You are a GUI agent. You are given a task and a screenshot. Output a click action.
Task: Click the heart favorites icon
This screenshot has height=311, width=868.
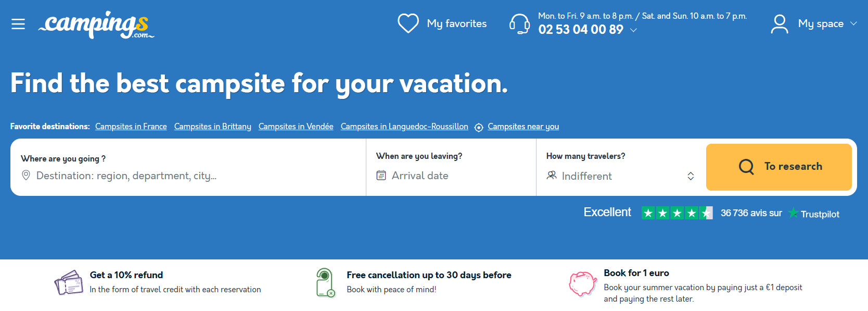[x=408, y=23]
